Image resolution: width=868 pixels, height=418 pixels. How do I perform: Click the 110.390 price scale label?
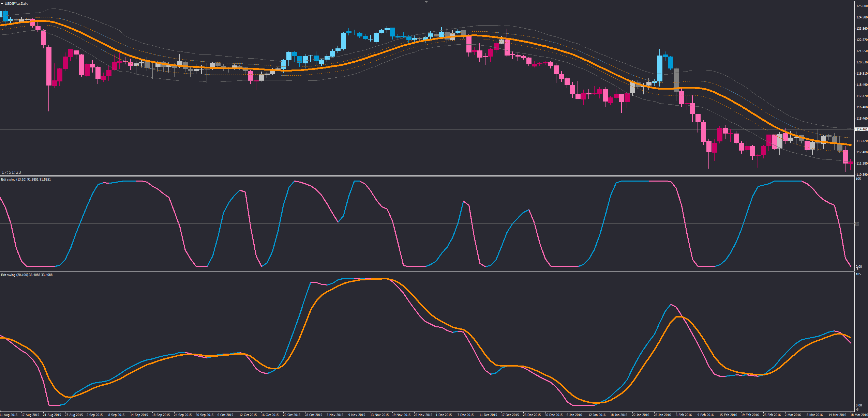point(862,174)
